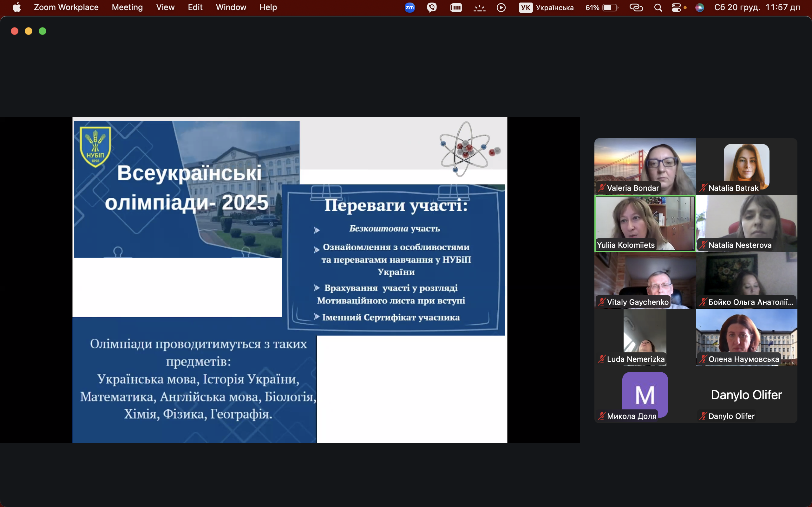Click the Zoom icon in menu bar

(x=410, y=7)
